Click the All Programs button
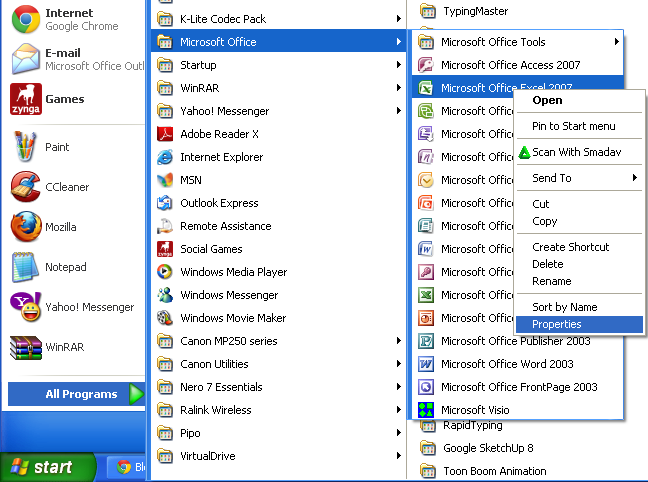Image resolution: width=648 pixels, height=482 pixels. [76, 394]
